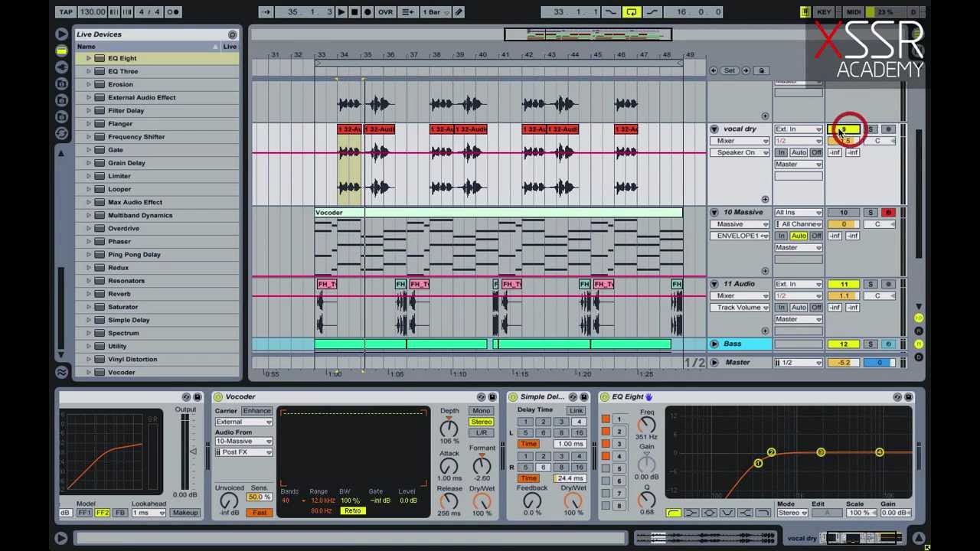Toggle the MIDI map mode button
Viewport: 980px width, 551px height.
tap(853, 11)
